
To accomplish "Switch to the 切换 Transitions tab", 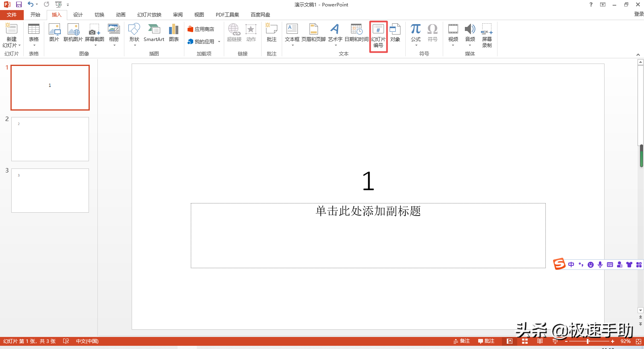I will coord(99,15).
